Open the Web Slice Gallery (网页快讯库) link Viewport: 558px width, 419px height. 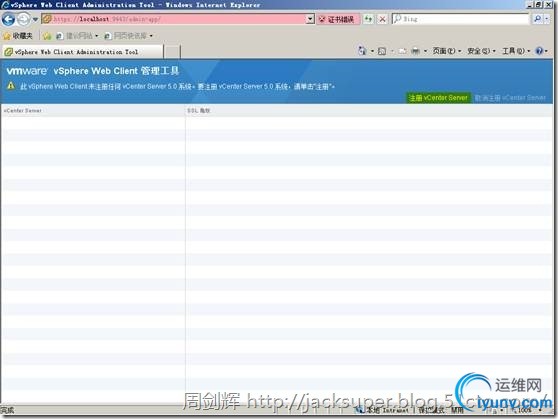click(x=128, y=36)
